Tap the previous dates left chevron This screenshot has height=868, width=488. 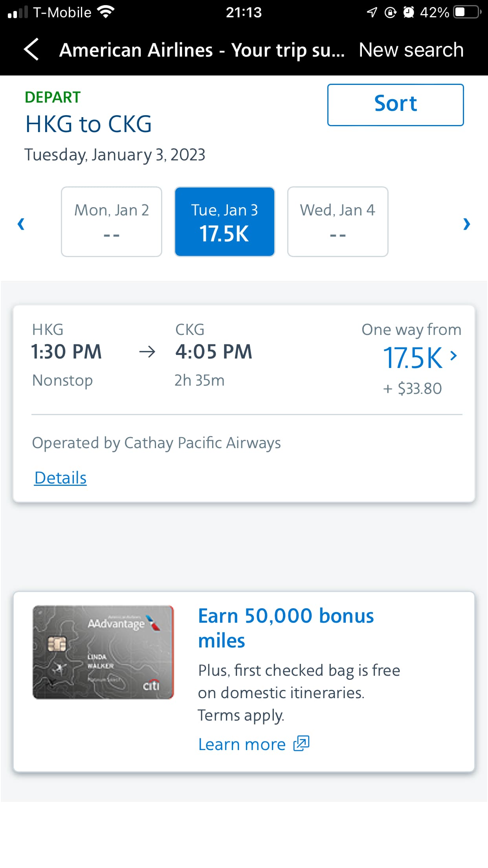(21, 224)
